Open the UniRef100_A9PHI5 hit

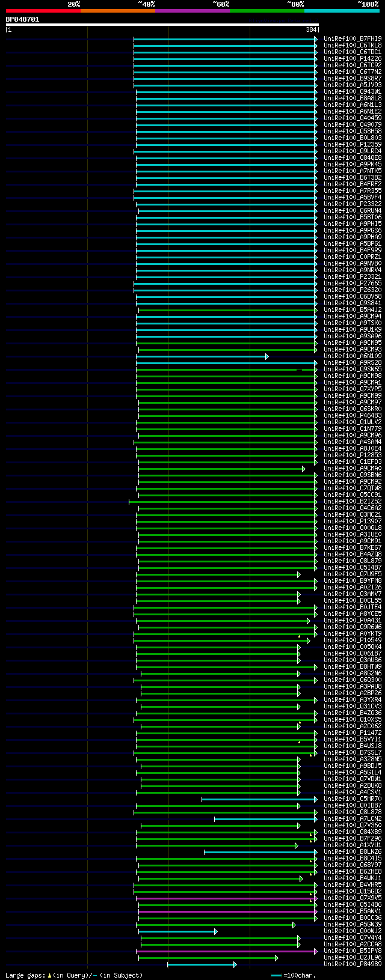353,224
